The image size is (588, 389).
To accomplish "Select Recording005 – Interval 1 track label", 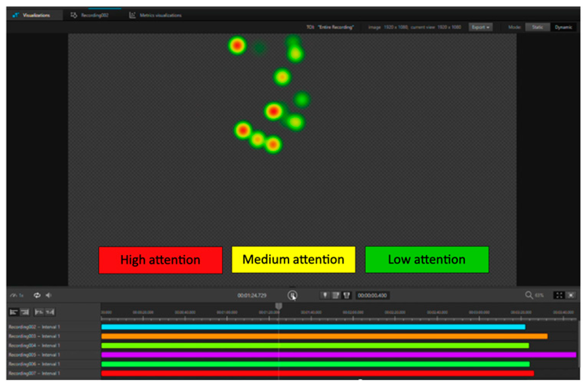I will pyautogui.click(x=34, y=355).
